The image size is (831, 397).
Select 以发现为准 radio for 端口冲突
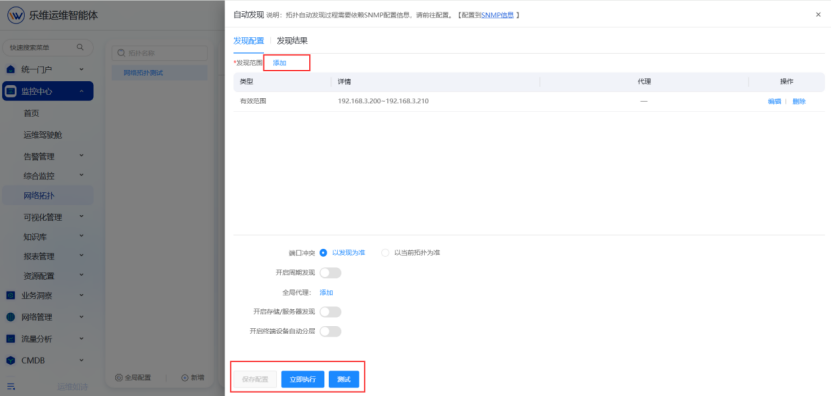pos(323,253)
